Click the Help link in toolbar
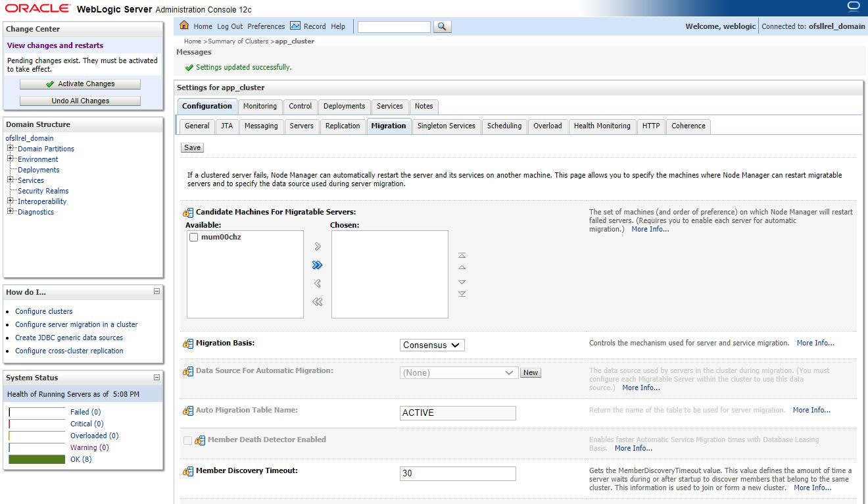 338,26
